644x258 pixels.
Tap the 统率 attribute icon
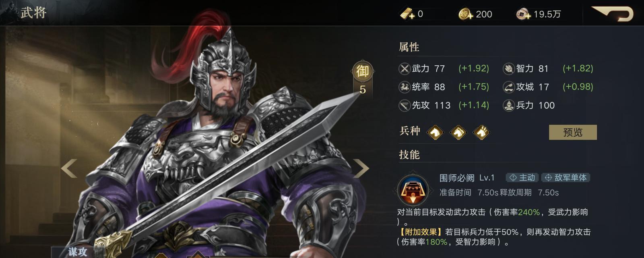pos(405,87)
